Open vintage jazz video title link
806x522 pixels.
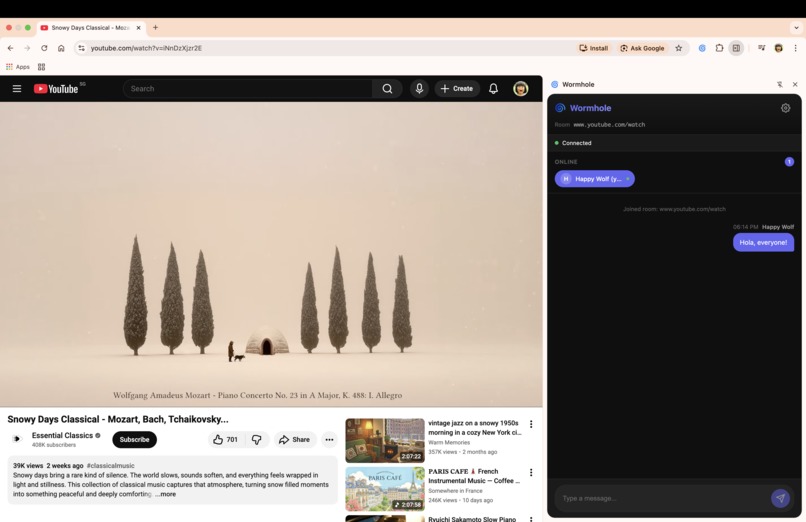pyautogui.click(x=474, y=428)
